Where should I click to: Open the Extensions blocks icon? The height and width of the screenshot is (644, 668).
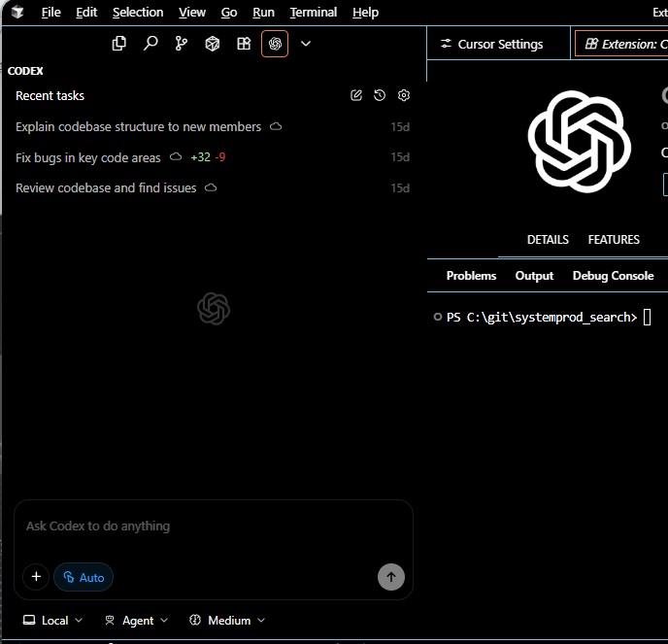point(244,44)
